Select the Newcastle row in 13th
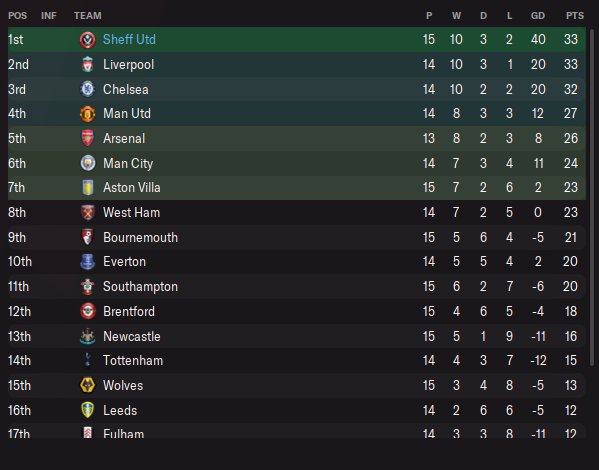Image resolution: width=599 pixels, height=470 pixels. coord(297,336)
